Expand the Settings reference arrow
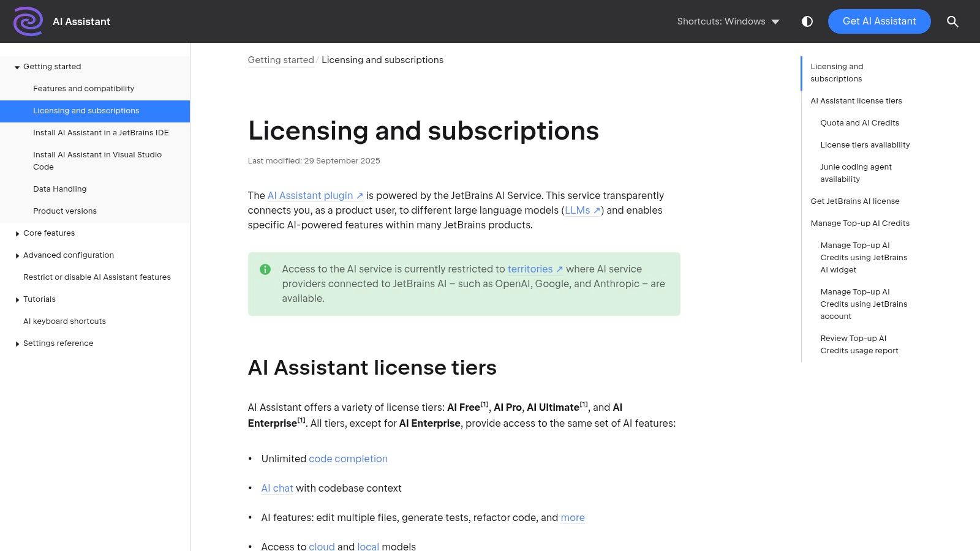Screen dimensions: 980x551 pyautogui.click(x=17, y=344)
